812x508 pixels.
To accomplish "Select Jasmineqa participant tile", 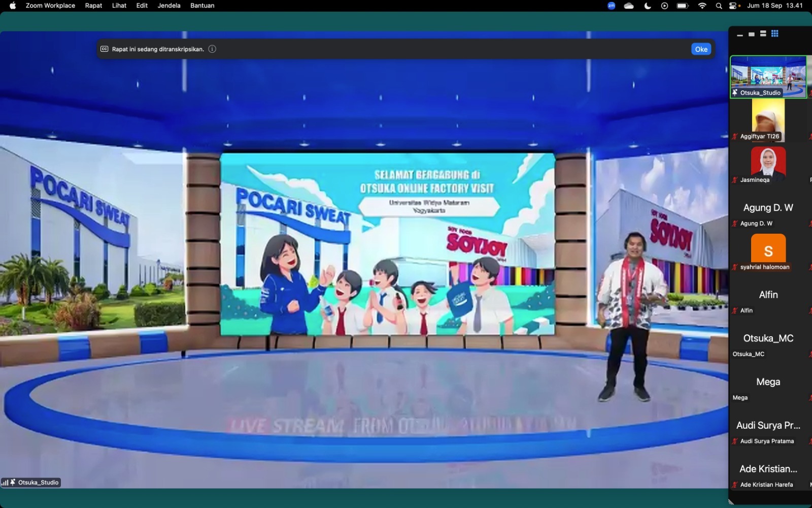I will click(x=768, y=164).
